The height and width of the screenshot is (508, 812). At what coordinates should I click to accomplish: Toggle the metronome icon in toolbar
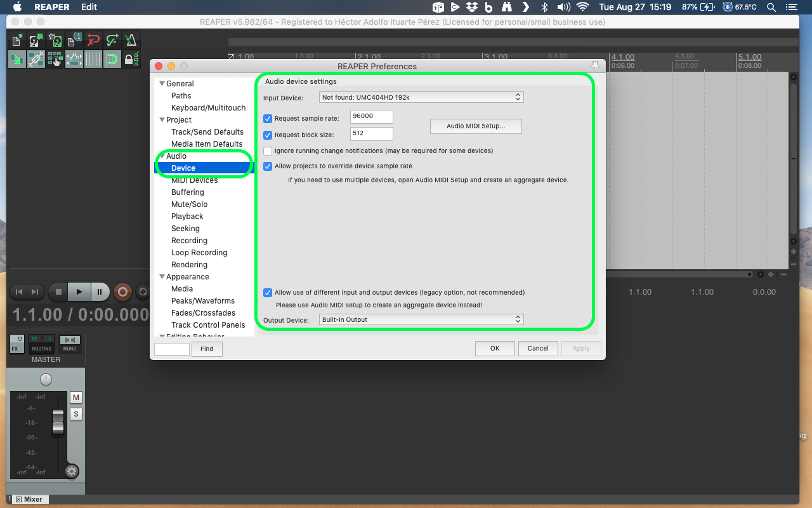[131, 41]
